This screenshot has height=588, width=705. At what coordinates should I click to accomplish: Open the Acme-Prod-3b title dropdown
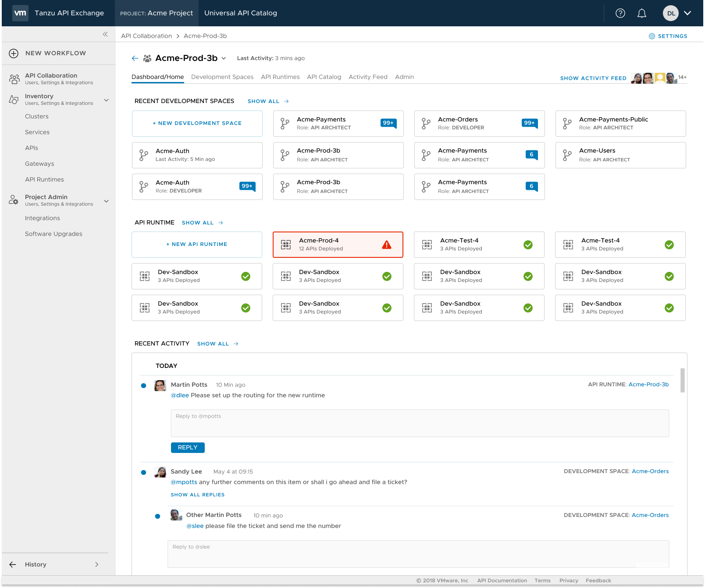click(x=224, y=58)
